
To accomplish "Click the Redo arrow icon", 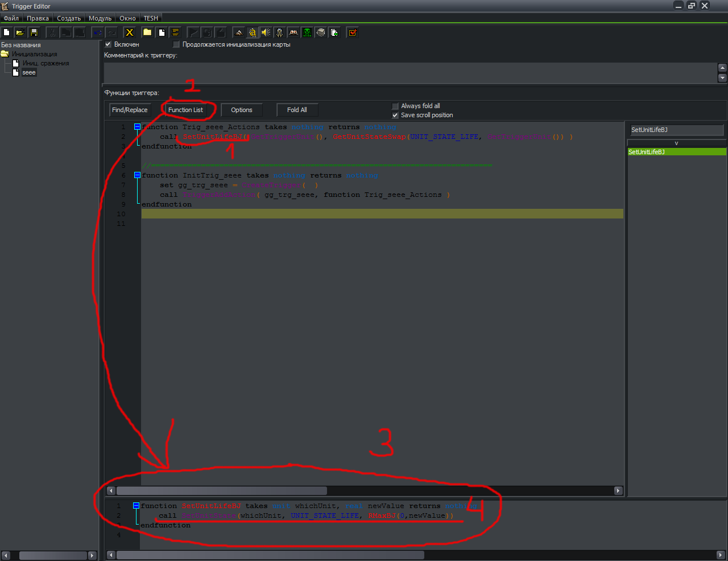I will tap(111, 32).
